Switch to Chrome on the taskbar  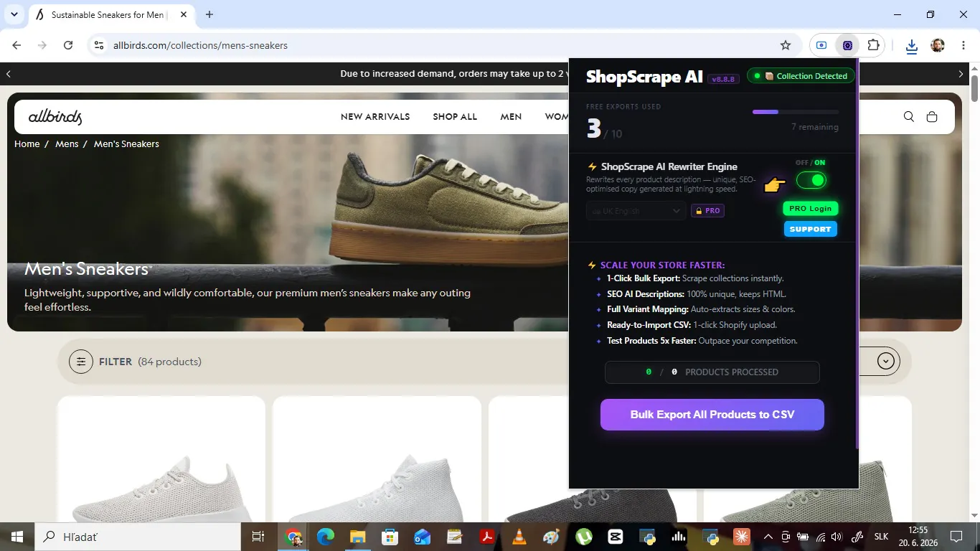point(293,537)
